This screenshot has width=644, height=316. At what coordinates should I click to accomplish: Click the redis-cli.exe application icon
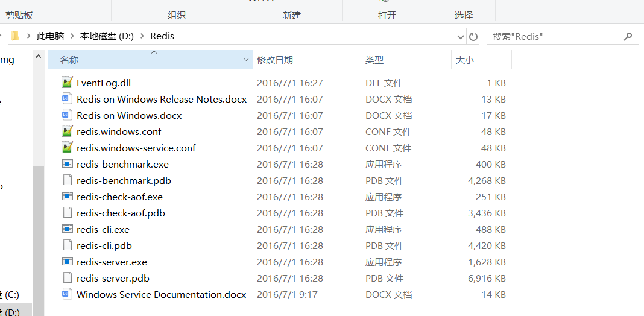(67, 229)
